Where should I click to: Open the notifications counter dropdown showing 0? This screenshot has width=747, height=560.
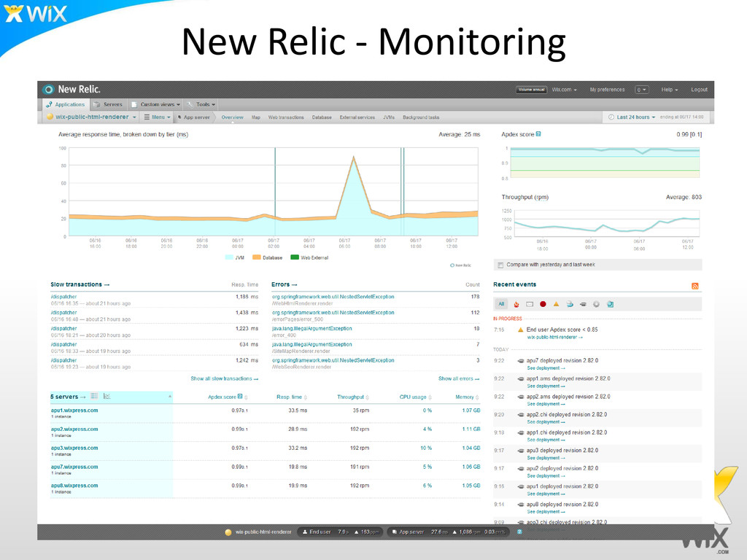[642, 90]
